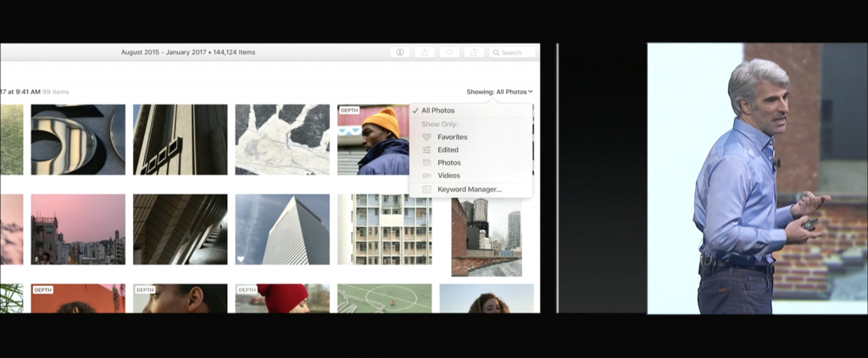Image resolution: width=868 pixels, height=358 pixels.
Task: Filter to show only Videos
Action: point(448,176)
